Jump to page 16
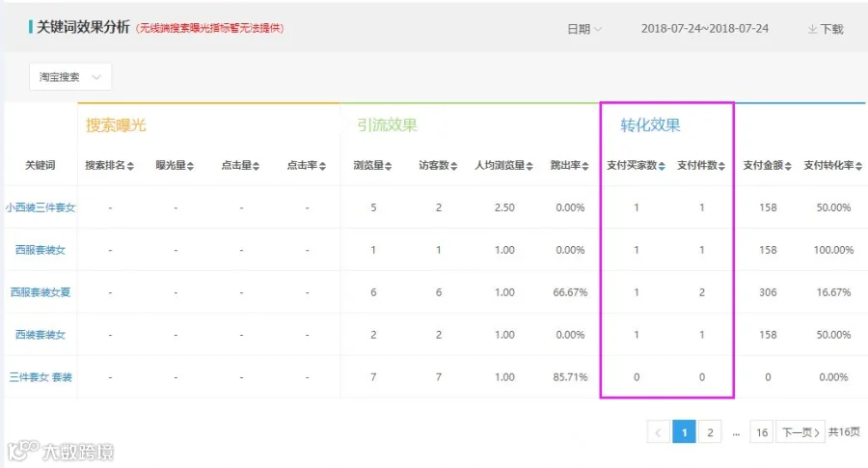The image size is (868, 468). (x=762, y=432)
